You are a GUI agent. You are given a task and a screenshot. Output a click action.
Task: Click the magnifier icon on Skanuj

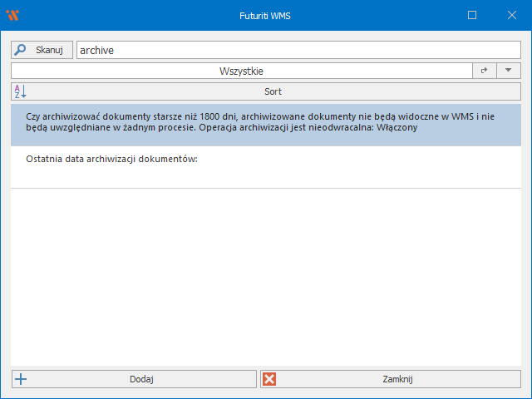(21, 50)
